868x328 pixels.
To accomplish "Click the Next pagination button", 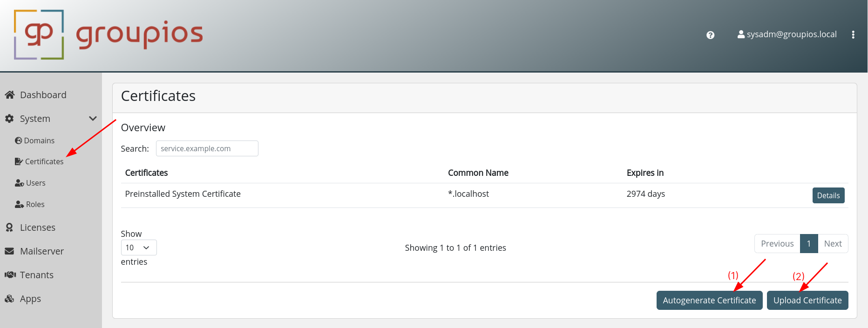I will click(x=833, y=244).
